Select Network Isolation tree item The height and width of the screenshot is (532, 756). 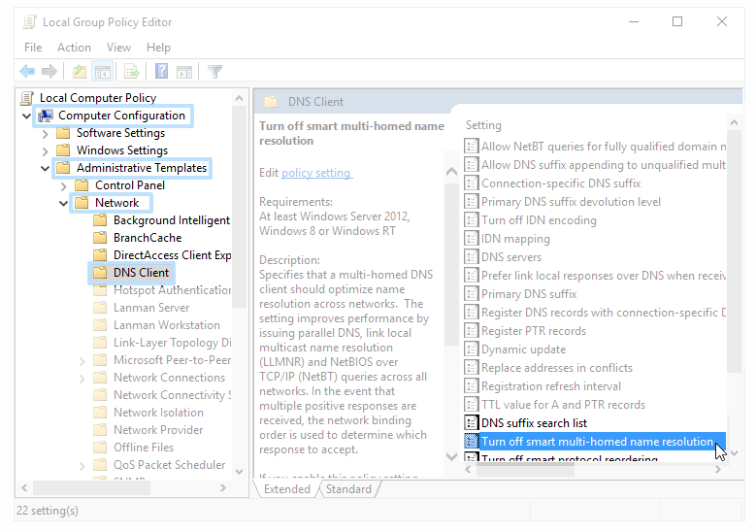[149, 413]
